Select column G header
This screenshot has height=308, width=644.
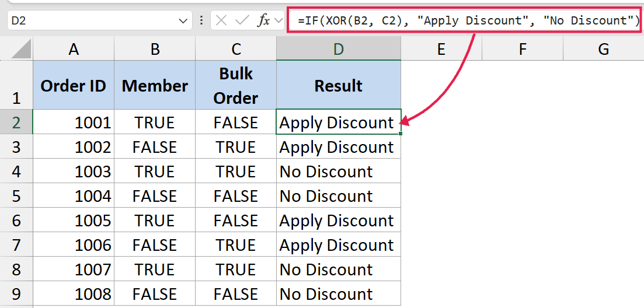click(x=603, y=50)
